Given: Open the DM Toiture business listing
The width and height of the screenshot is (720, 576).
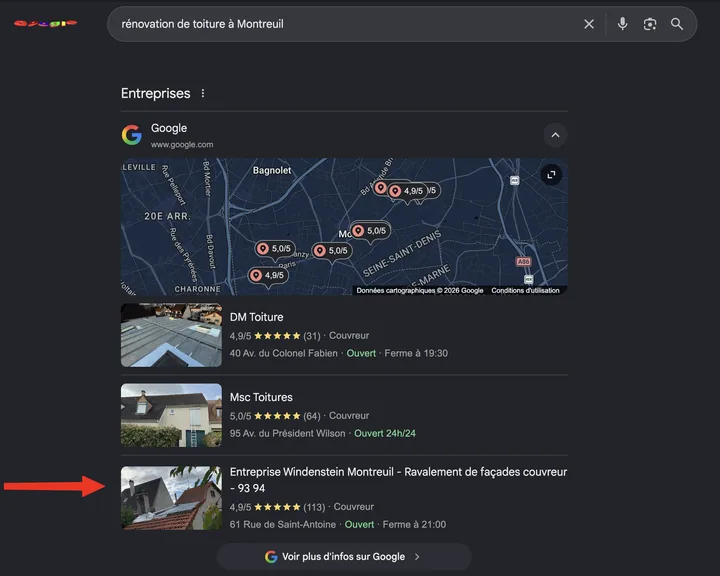Looking at the screenshot, I should coord(256,317).
